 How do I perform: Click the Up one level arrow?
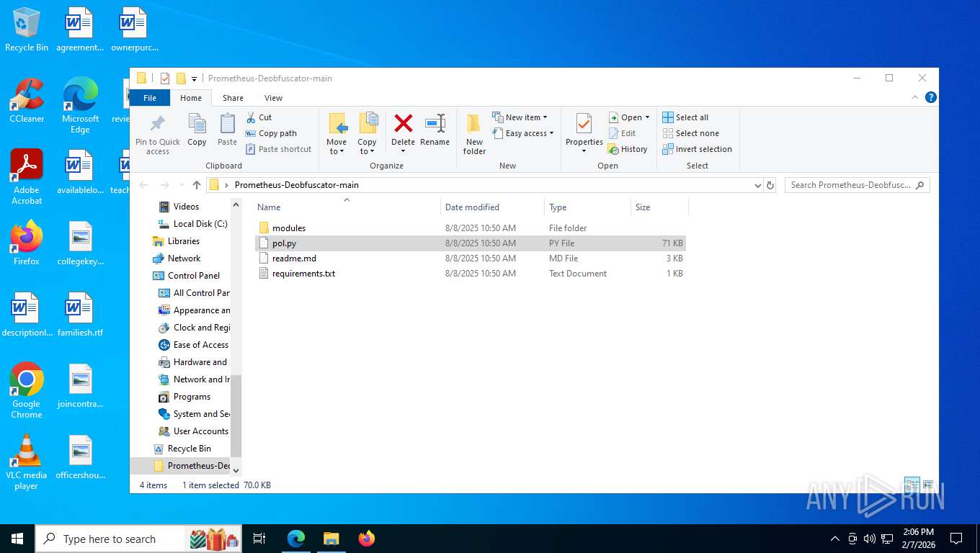197,185
